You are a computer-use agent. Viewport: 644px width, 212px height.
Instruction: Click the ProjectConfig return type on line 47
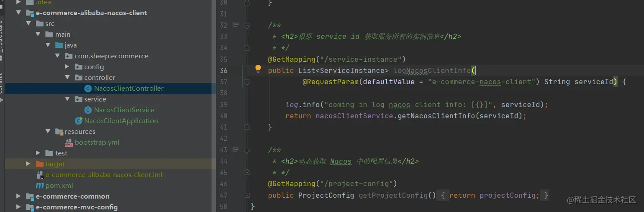[326, 195]
